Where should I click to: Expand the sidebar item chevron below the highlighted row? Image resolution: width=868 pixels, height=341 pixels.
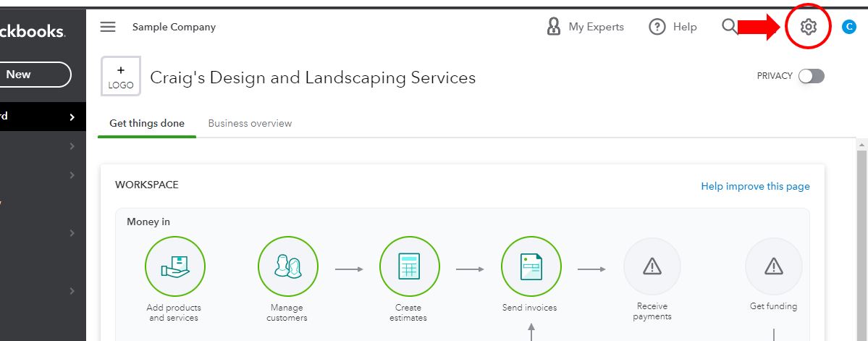click(72, 146)
